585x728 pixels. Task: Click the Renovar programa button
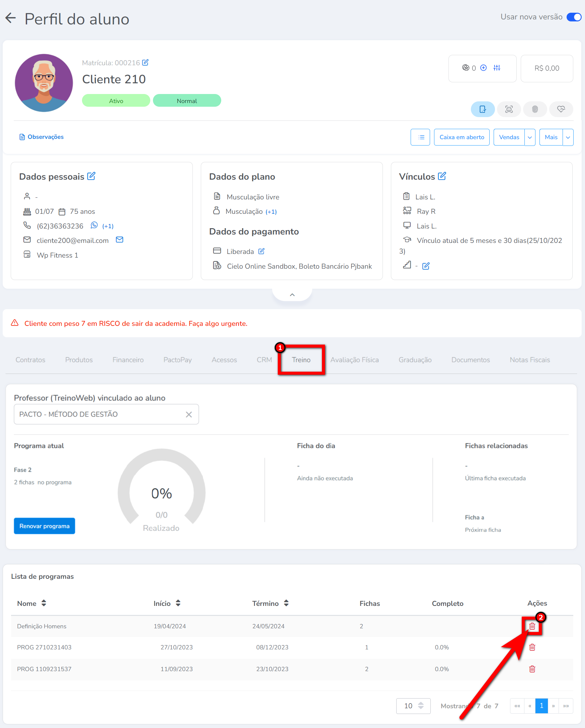(45, 526)
